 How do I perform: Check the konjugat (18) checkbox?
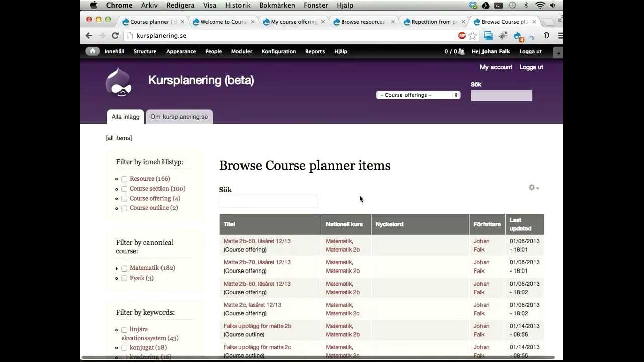click(124, 348)
